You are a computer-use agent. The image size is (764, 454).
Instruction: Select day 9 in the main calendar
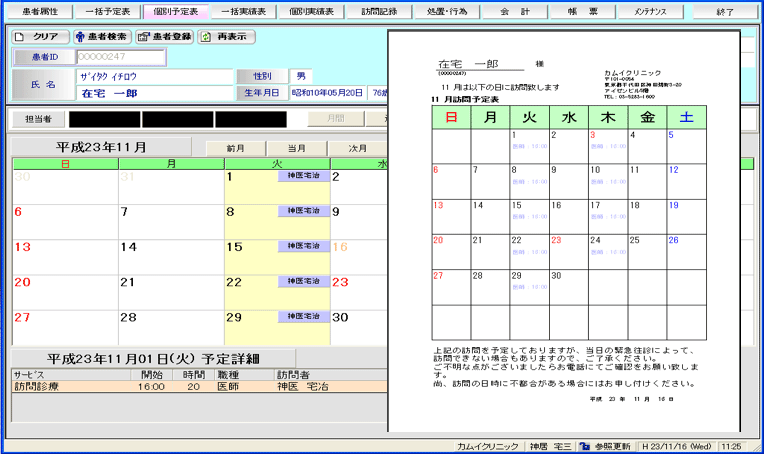(359, 222)
